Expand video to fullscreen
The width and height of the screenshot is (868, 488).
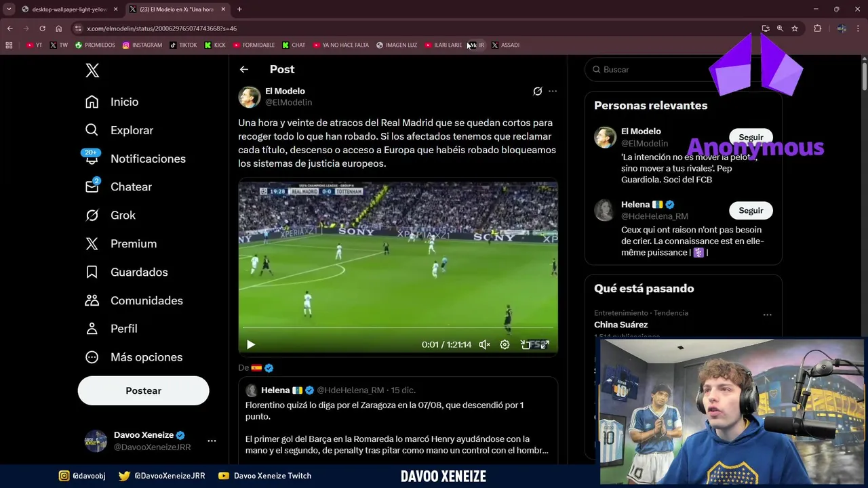click(545, 344)
